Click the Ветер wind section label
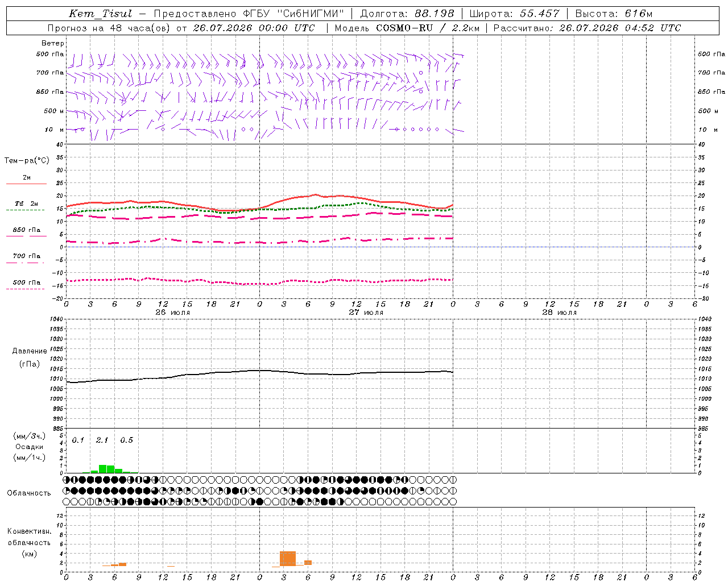The height and width of the screenshot is (582, 728). point(53,43)
